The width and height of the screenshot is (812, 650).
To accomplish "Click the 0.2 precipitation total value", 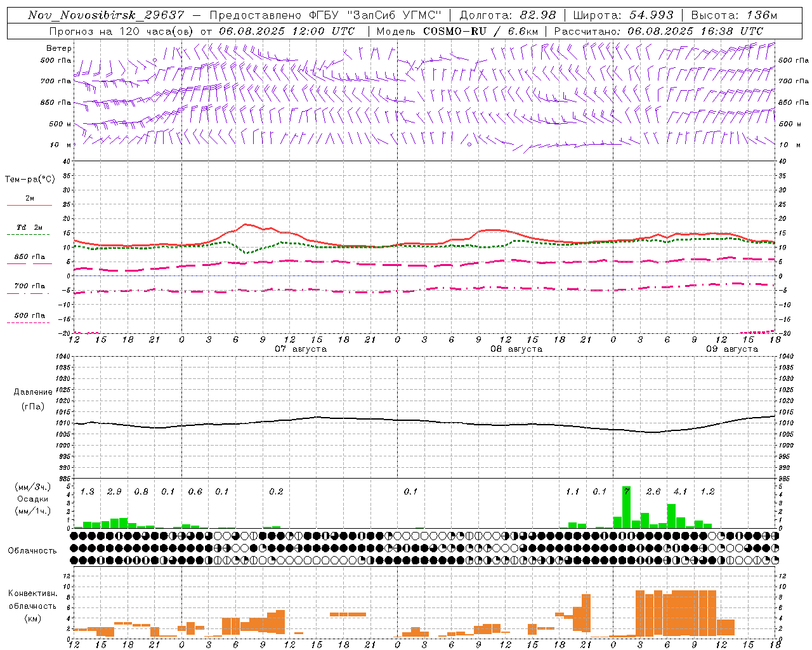I will coord(276,492).
